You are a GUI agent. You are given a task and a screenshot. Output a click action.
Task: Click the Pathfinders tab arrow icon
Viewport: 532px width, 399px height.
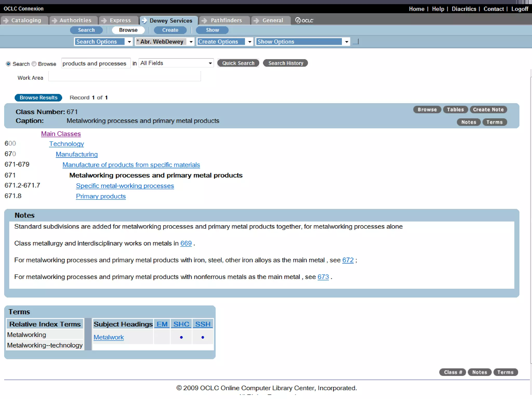click(204, 21)
